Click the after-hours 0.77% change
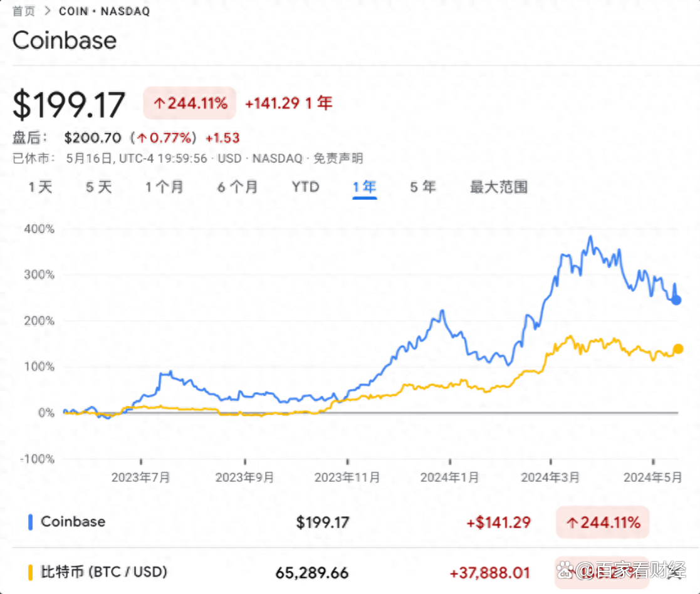This screenshot has width=700, height=594. (164, 138)
